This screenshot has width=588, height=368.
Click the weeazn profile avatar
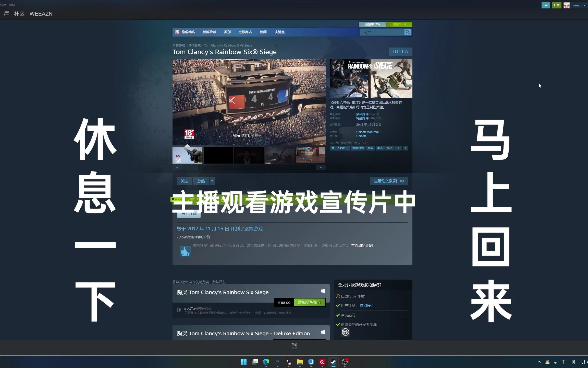coord(567,5)
